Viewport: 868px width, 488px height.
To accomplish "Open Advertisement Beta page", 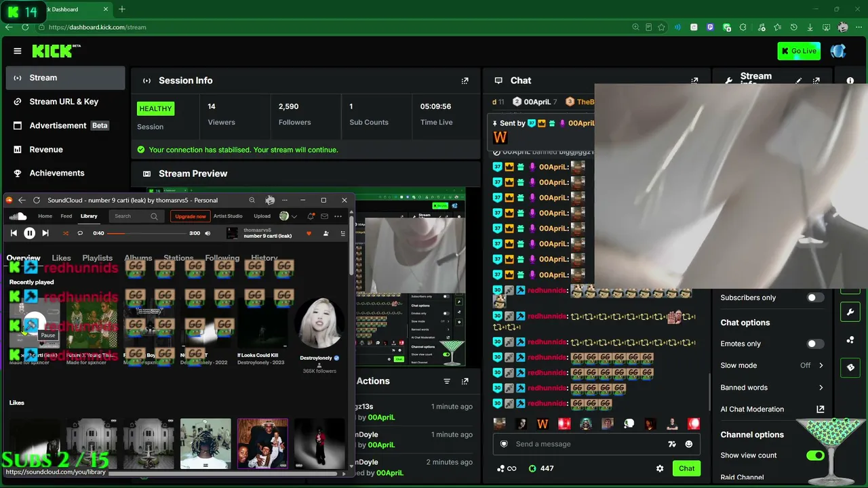I will (65, 125).
